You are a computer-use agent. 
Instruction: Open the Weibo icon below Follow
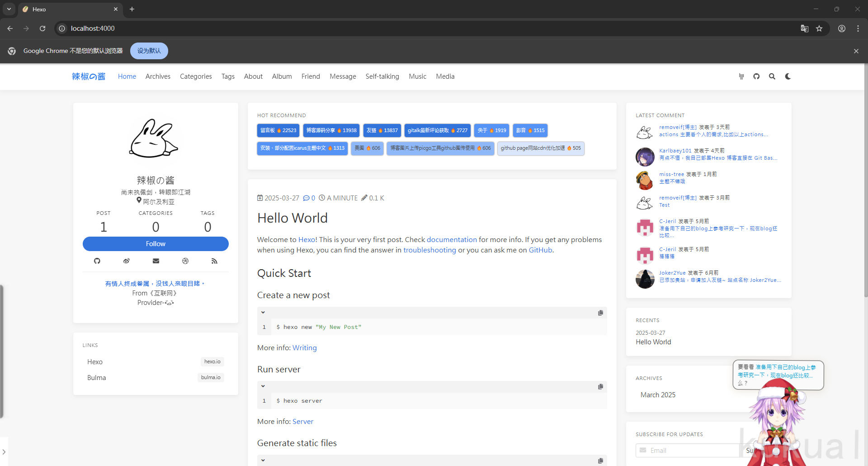(127, 261)
